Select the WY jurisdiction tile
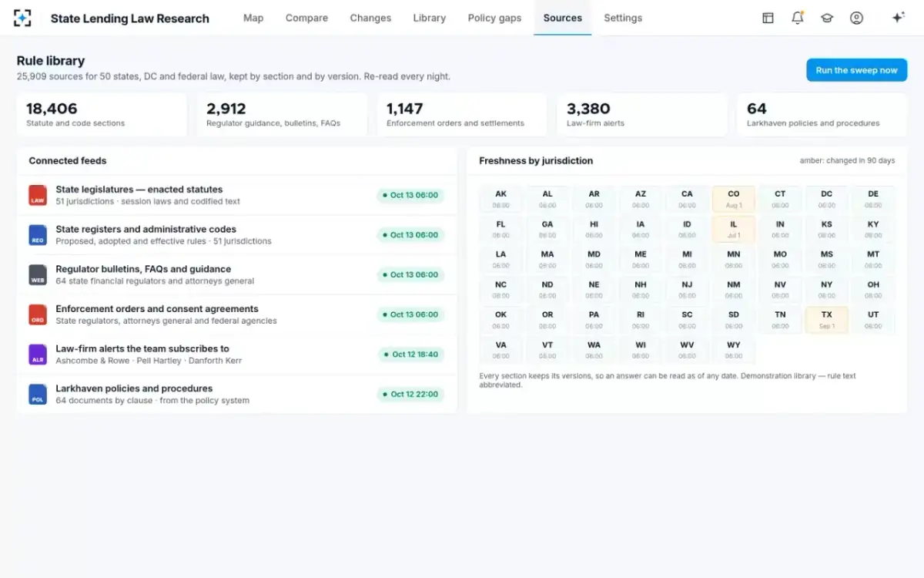Image resolution: width=924 pixels, height=578 pixels. 734,350
